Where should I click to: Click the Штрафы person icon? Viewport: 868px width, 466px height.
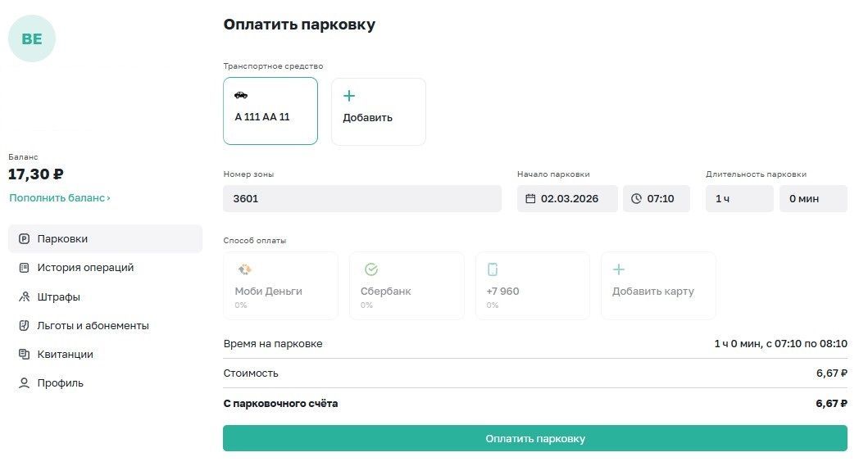[24, 296]
